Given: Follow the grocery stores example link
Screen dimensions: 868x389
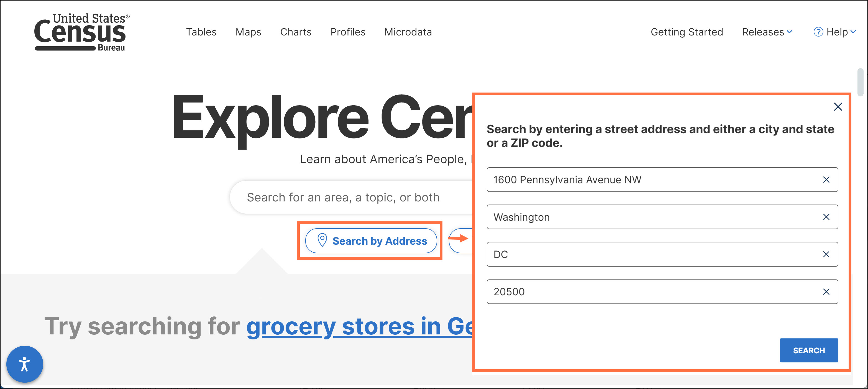Looking at the screenshot, I should click(x=359, y=326).
